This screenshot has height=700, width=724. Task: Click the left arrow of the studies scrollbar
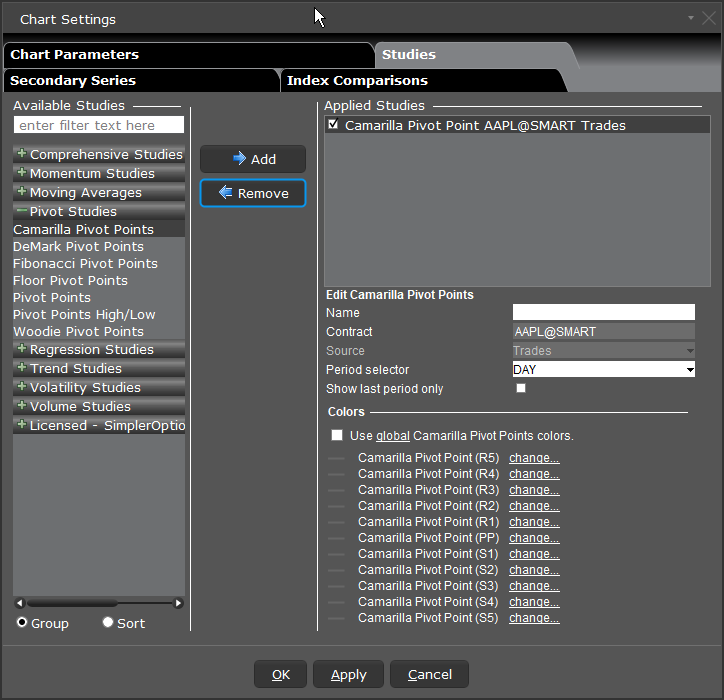[x=19, y=603]
